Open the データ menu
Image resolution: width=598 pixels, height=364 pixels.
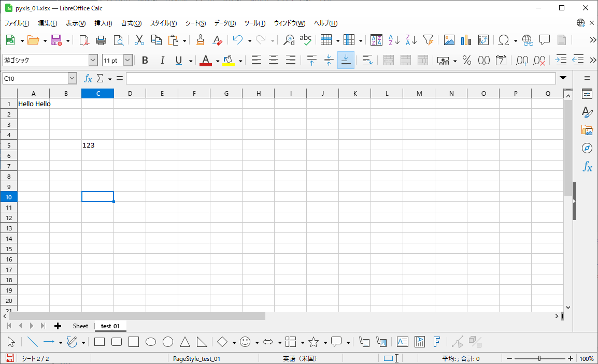tap(225, 23)
